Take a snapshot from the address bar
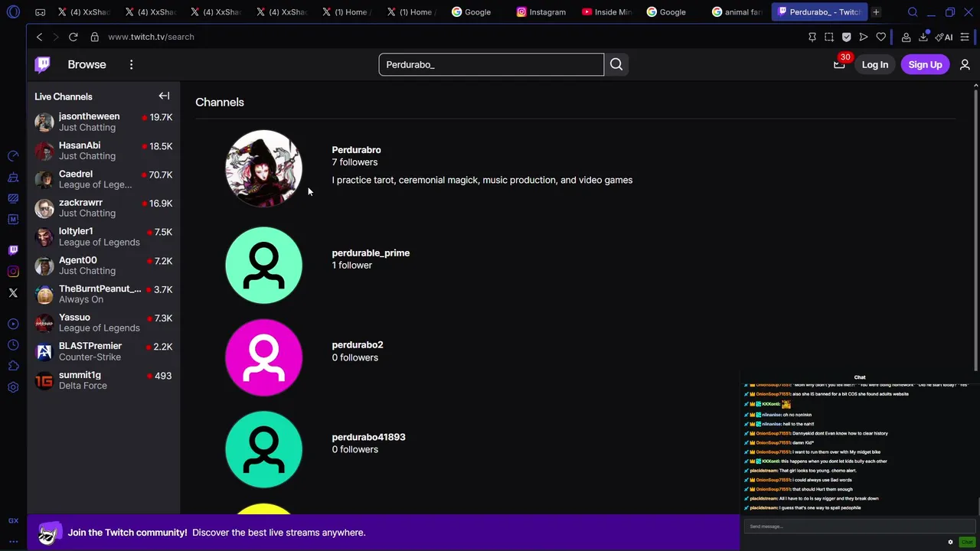Screen dimensions: 980x551 (x=829, y=37)
